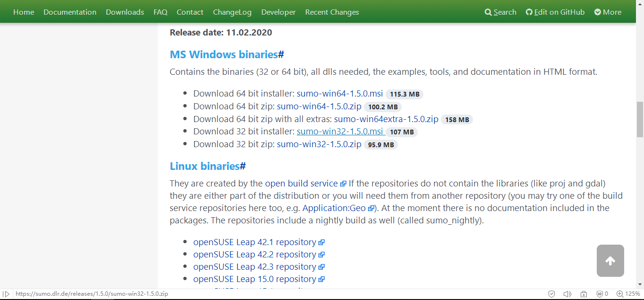Download sumo-win64-1.5.0.zip
This screenshot has width=644, height=300.
click(319, 106)
